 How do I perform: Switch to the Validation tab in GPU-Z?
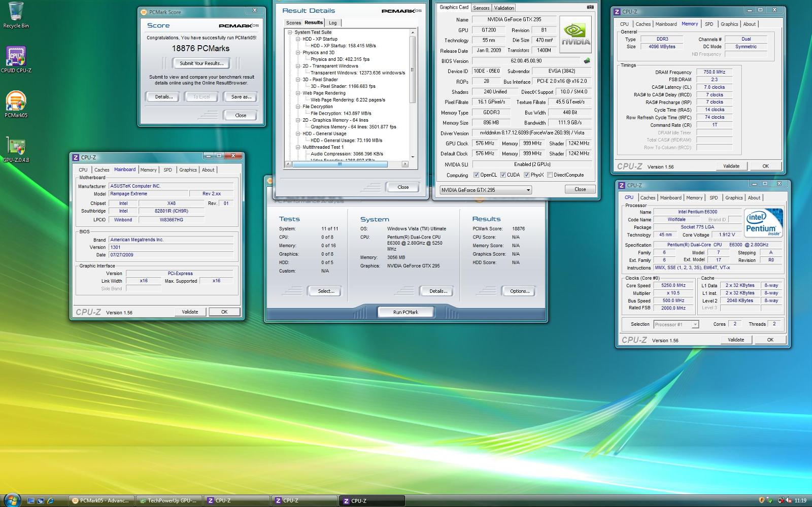(504, 8)
